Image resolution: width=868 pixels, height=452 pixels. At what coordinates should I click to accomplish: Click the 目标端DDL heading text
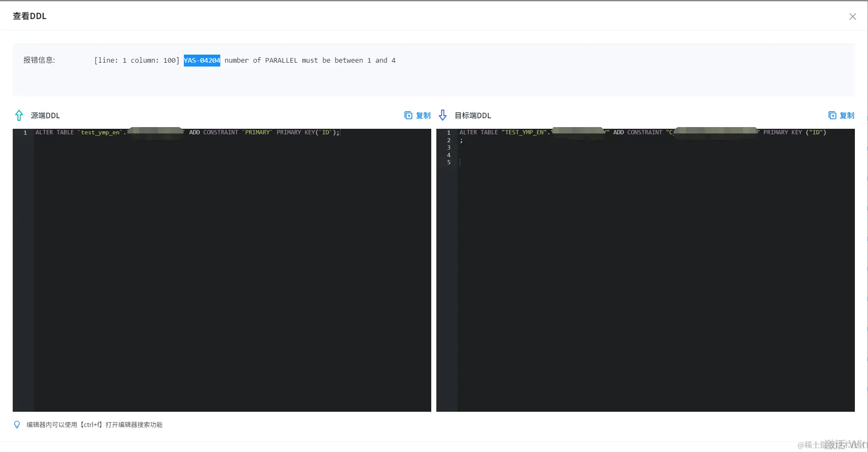coord(473,115)
